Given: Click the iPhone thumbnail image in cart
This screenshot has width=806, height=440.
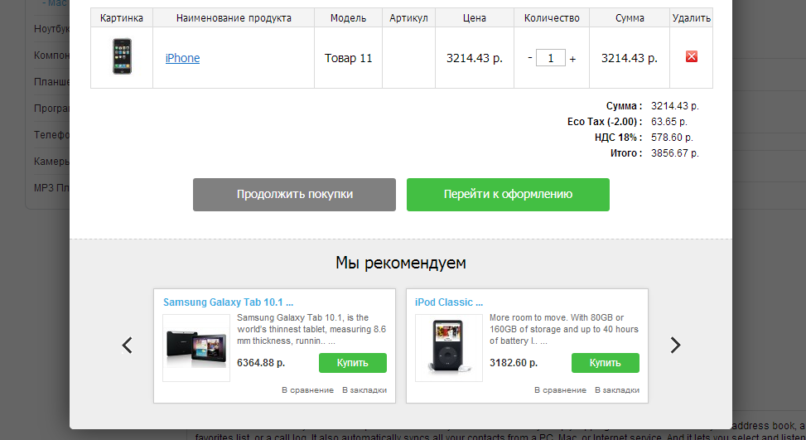Looking at the screenshot, I should click(122, 57).
